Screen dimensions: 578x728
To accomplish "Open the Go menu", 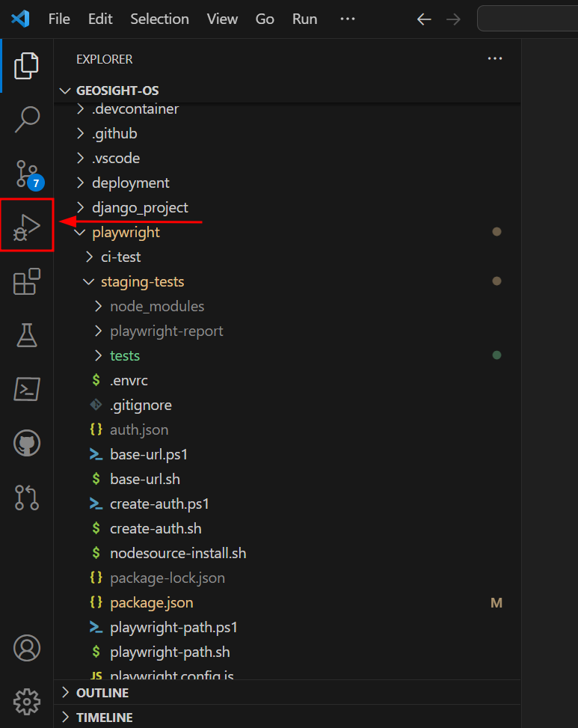I will (x=265, y=19).
